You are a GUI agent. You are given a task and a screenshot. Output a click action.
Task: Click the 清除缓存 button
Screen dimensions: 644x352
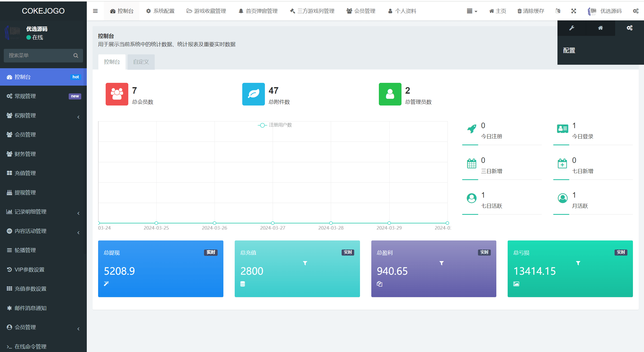pyautogui.click(x=531, y=11)
